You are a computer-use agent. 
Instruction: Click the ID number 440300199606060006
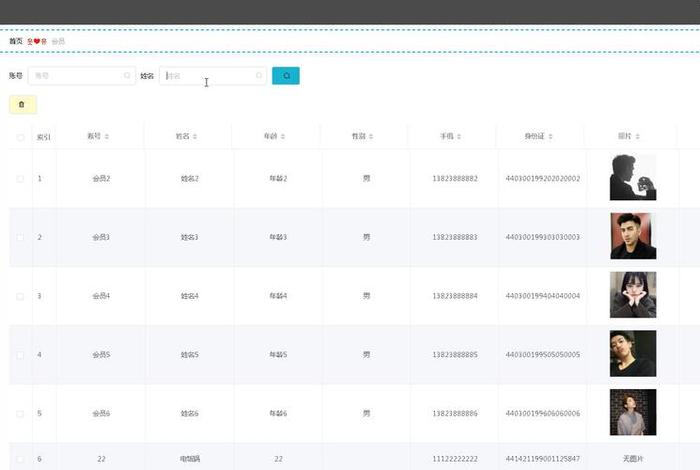point(543,414)
